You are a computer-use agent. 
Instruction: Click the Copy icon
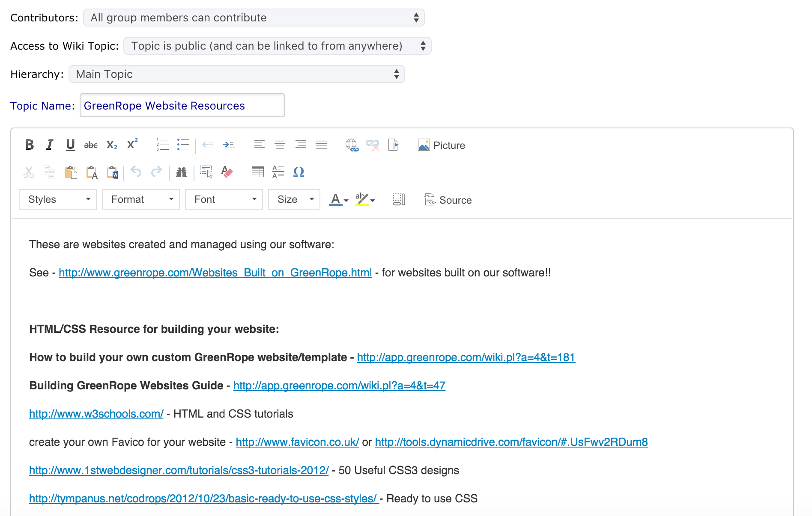[50, 172]
